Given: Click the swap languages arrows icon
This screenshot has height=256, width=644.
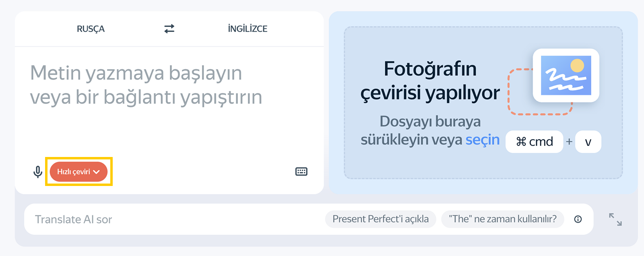Looking at the screenshot, I should [x=169, y=29].
